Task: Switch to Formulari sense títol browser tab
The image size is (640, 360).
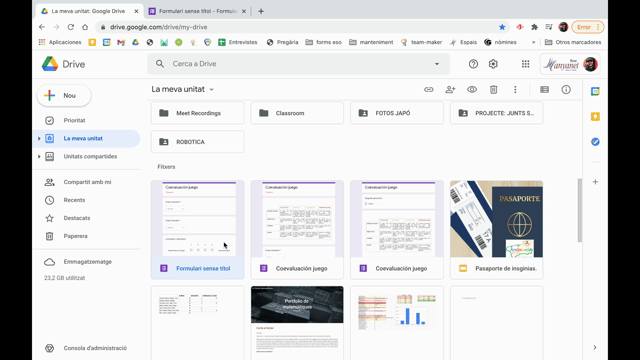Action: click(198, 11)
